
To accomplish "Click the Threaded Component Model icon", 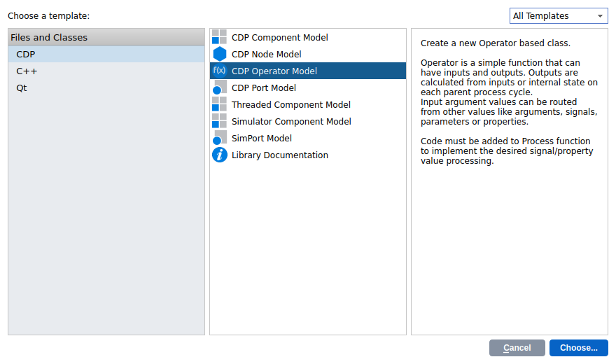I will (x=219, y=104).
